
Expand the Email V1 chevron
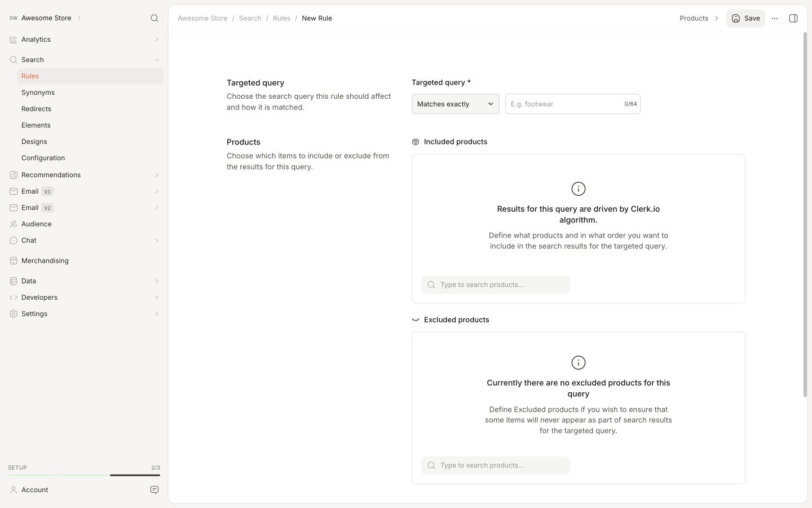(157, 191)
